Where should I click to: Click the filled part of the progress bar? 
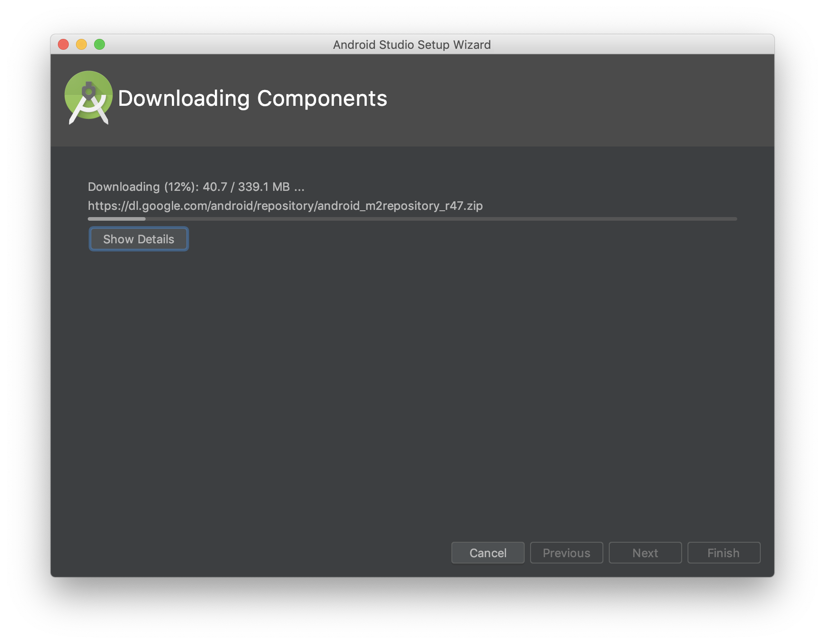pos(117,219)
